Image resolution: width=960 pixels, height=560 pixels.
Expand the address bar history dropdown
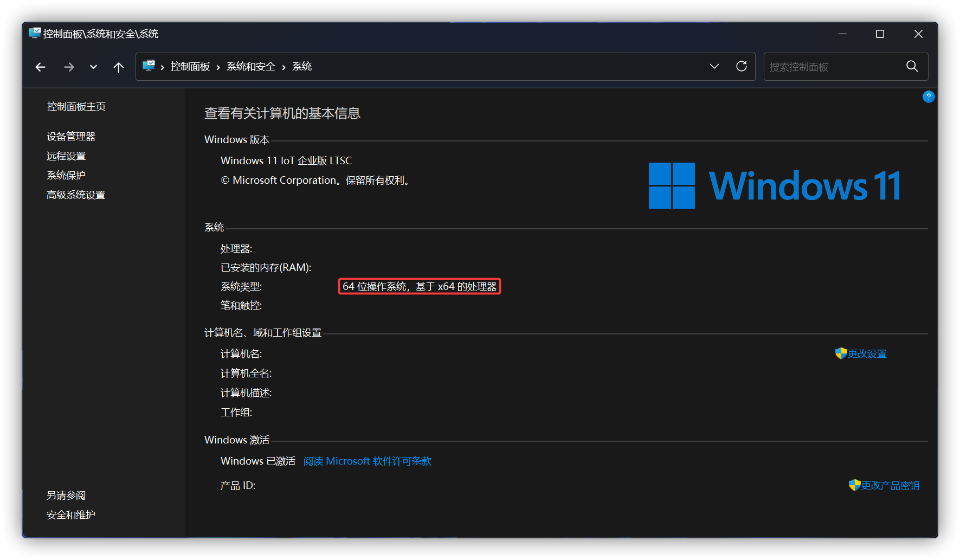pyautogui.click(x=714, y=66)
